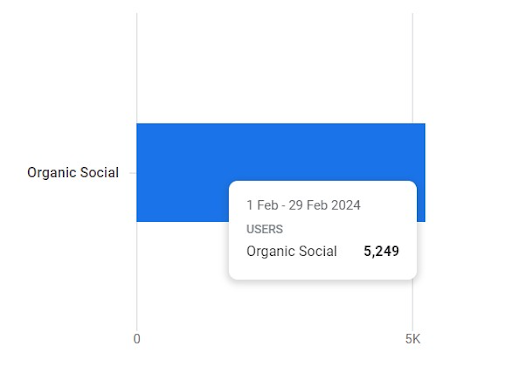Click bar portion extending past 5K gridline

[x=419, y=152]
